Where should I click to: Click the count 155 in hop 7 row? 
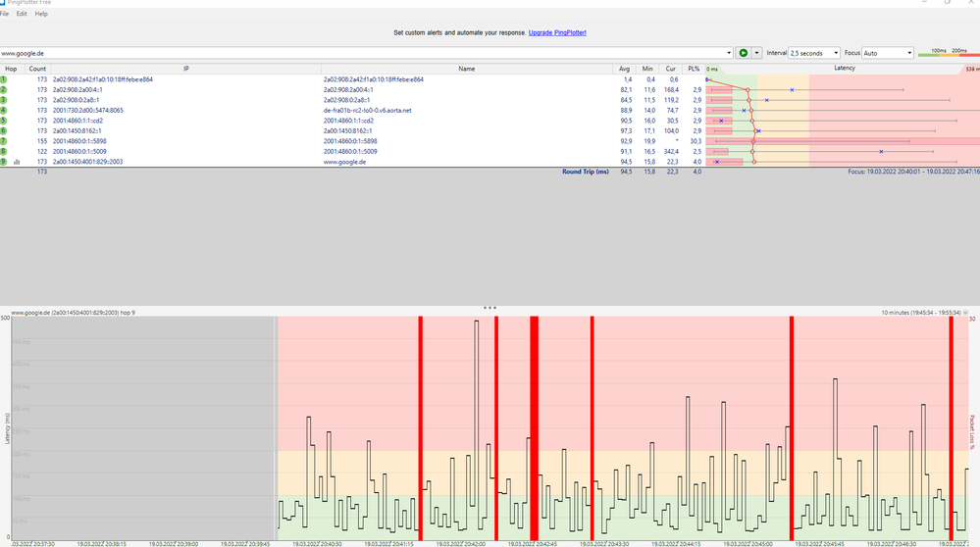(x=42, y=141)
